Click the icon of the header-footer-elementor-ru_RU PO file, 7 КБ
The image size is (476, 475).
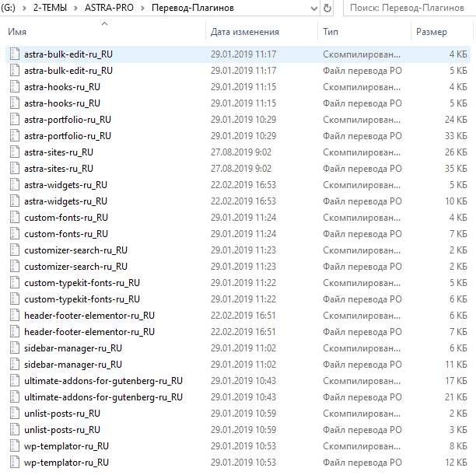point(15,332)
